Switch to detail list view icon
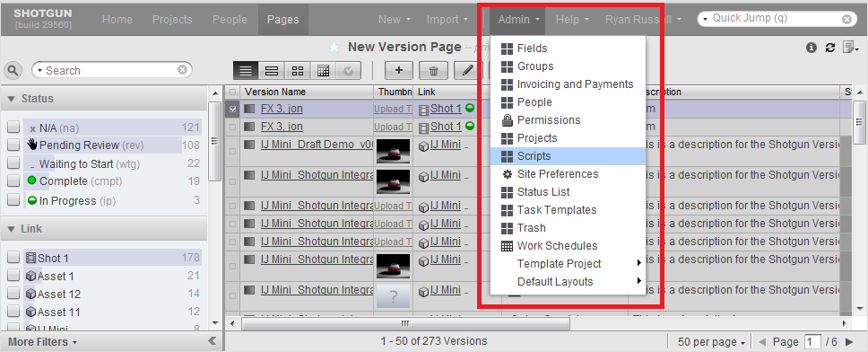Viewport: 868px width, 352px height. coord(272,70)
